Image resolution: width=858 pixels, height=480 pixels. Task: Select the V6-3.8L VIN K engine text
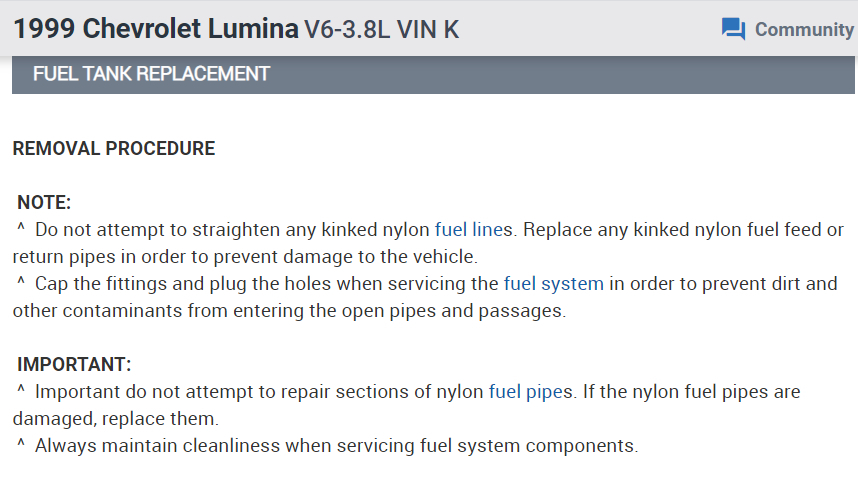[x=381, y=30]
